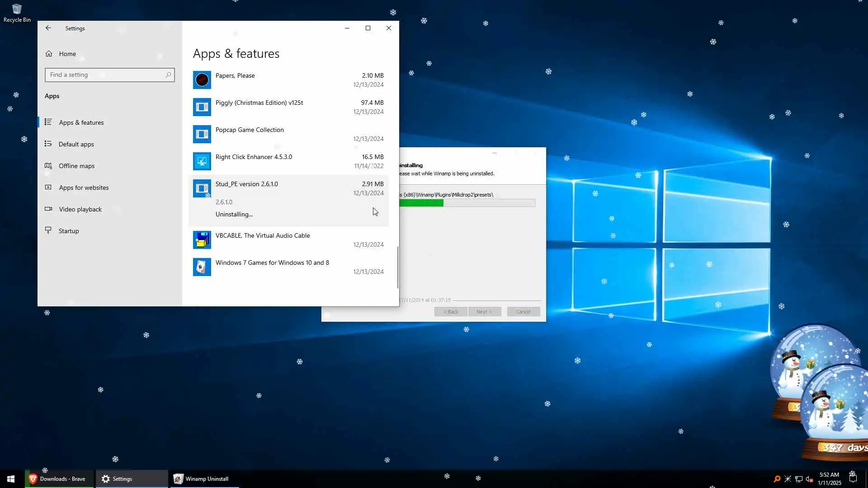
Task: Click Cancel in Winamp uninstaller
Action: 523,312
